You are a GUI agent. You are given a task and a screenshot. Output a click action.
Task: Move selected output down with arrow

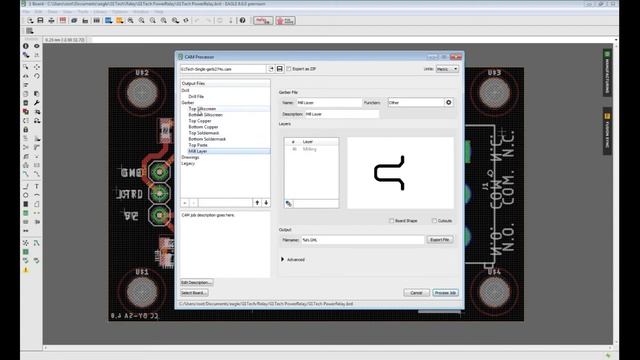click(x=266, y=203)
